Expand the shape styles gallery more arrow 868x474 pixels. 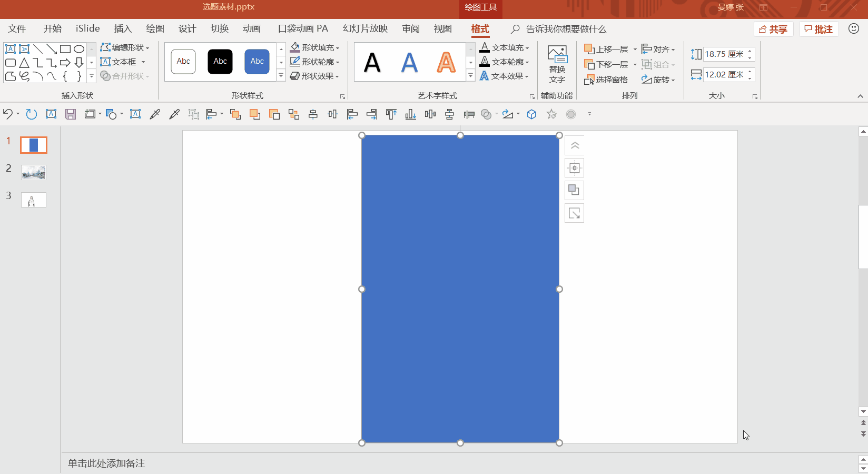click(x=281, y=76)
